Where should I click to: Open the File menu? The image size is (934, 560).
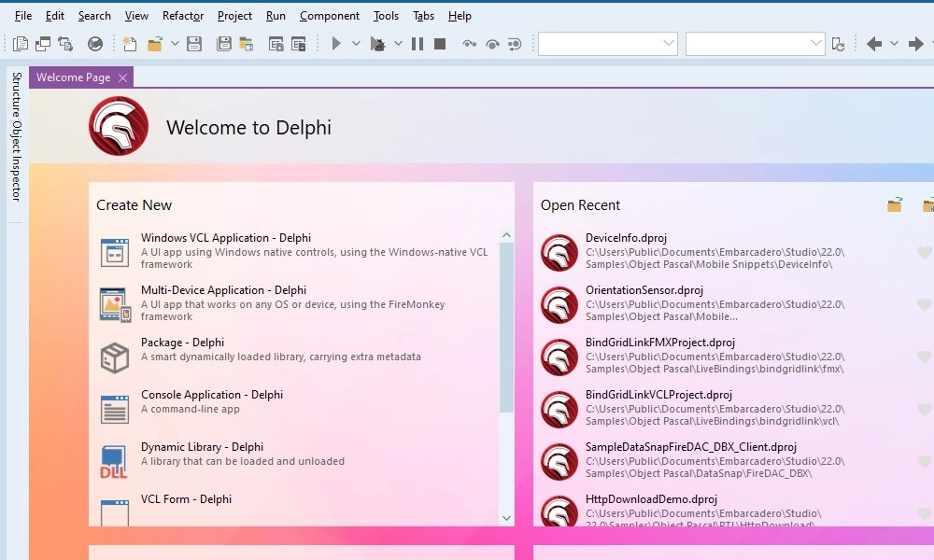point(23,16)
